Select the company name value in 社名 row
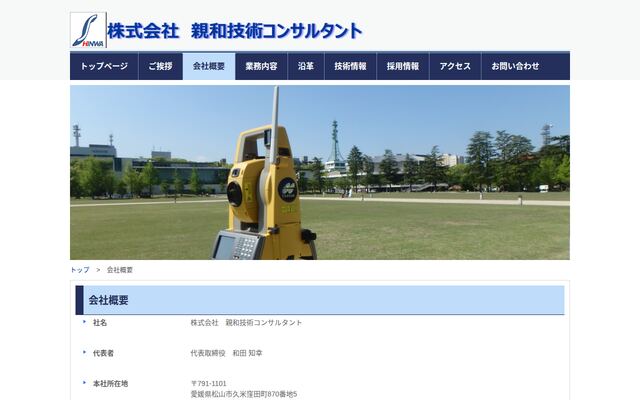The image size is (640, 400). (246, 322)
